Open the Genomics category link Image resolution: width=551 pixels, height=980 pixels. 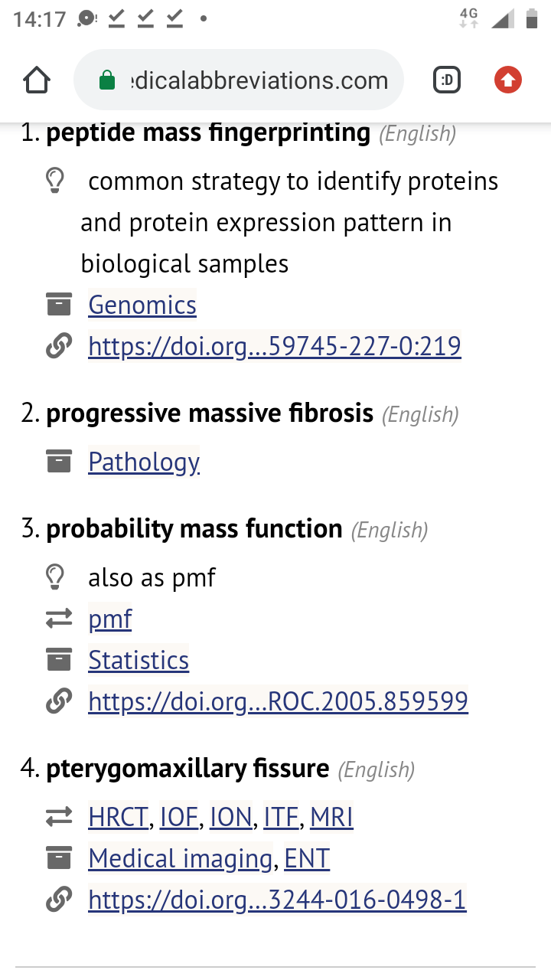142,305
